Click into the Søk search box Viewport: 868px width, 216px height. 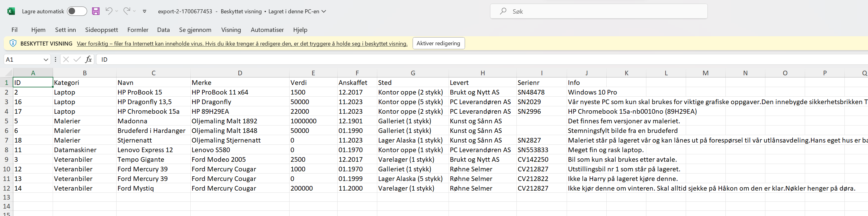click(x=598, y=11)
